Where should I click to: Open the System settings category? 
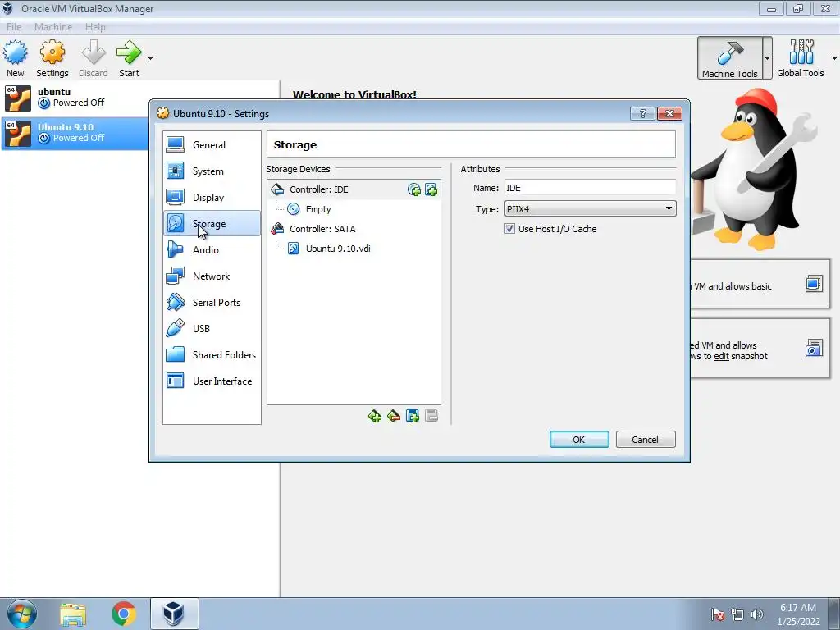(212, 171)
